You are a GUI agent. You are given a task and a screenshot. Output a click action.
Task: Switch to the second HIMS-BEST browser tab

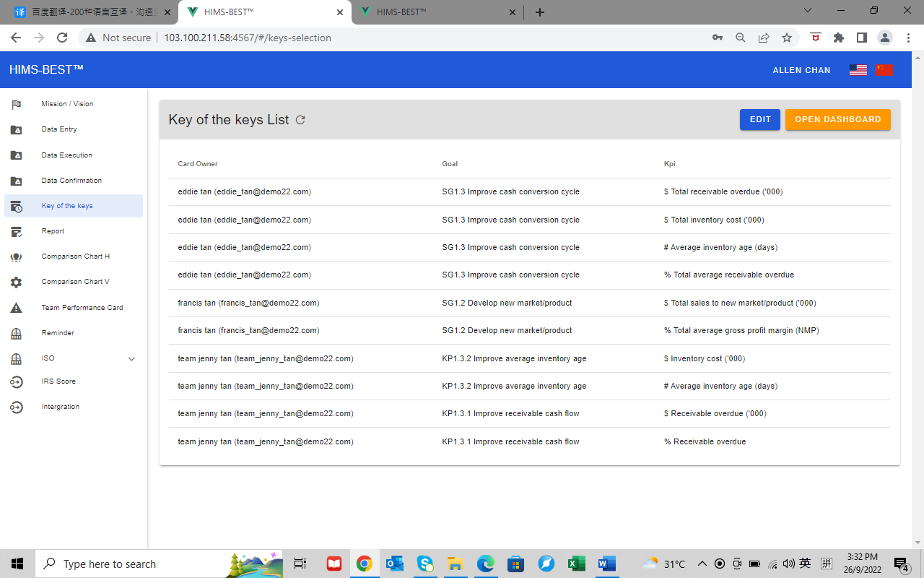[x=433, y=12]
